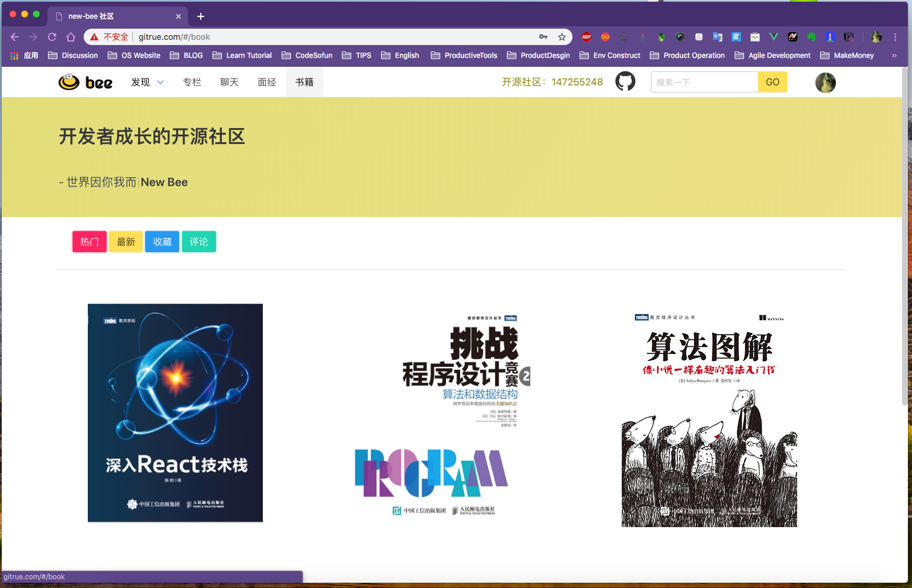This screenshot has height=588, width=912.
Task: Open the Agile Development bookmark folder
Action: point(773,56)
